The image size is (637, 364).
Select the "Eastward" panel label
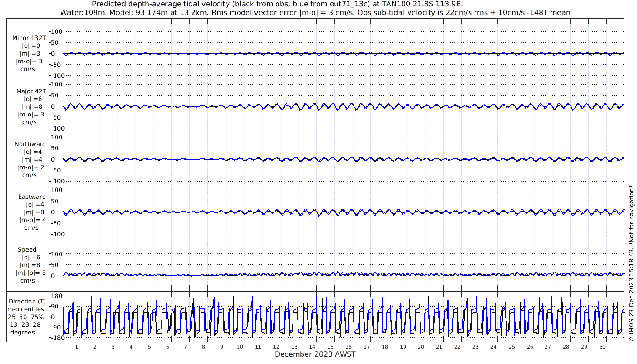tap(32, 197)
